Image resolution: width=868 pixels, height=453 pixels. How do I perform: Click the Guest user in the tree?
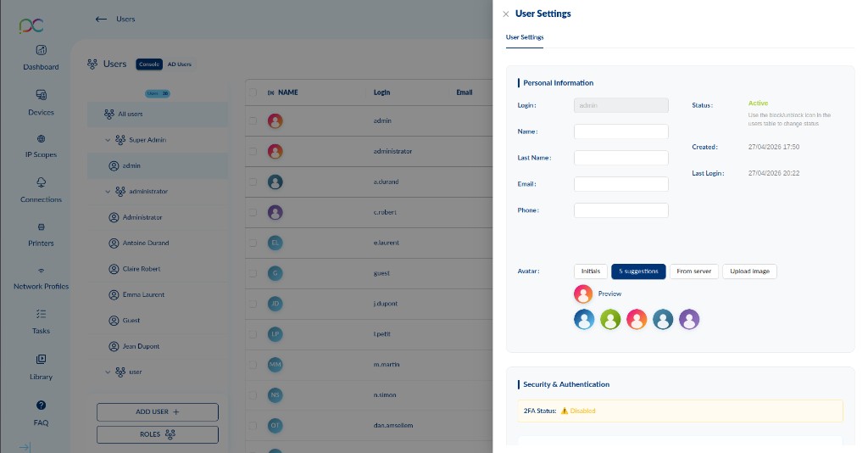(x=157, y=321)
